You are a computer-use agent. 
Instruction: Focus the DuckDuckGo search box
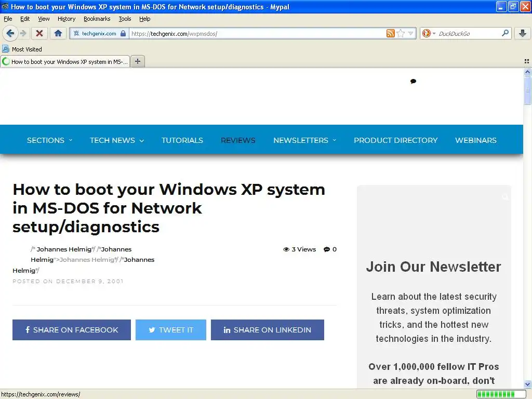point(468,33)
